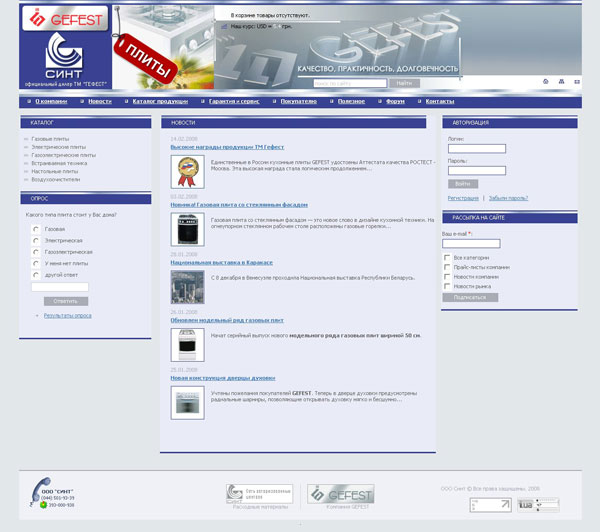Open the Форум menu item
The image size is (600, 532).
pyautogui.click(x=395, y=101)
